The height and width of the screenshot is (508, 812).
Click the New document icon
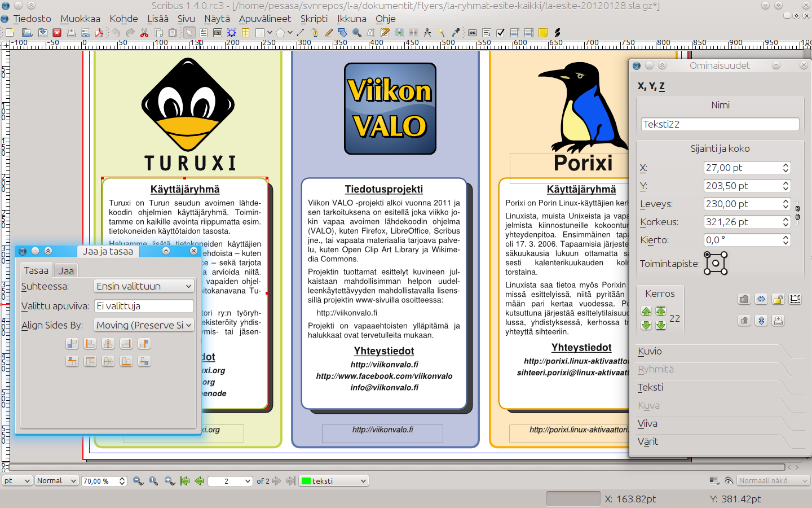pyautogui.click(x=9, y=33)
